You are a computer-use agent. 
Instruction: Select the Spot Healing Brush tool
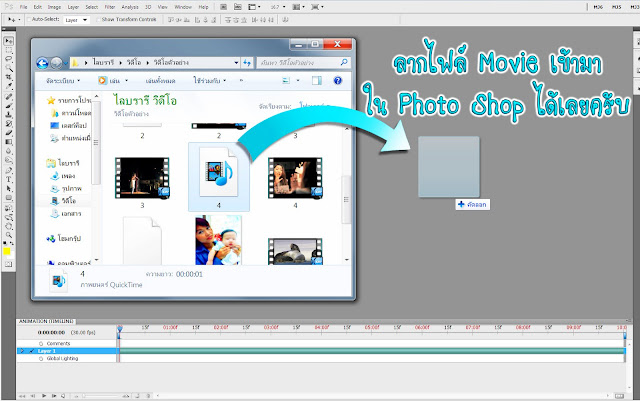click(9, 97)
